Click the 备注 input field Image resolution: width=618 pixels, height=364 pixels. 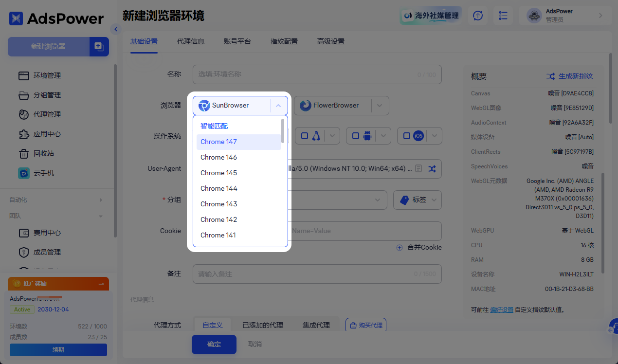tap(317, 274)
